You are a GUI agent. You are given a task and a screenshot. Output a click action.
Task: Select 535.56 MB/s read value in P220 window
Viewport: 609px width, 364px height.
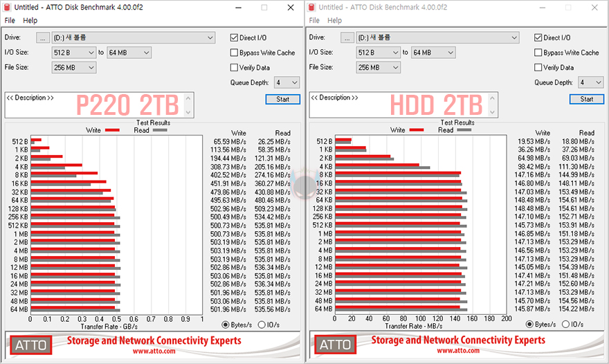[x=273, y=309]
